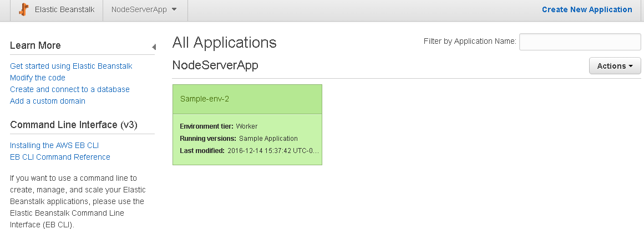Open Installing the AWS EB CLI link
The image size is (644, 229).
(x=54, y=145)
